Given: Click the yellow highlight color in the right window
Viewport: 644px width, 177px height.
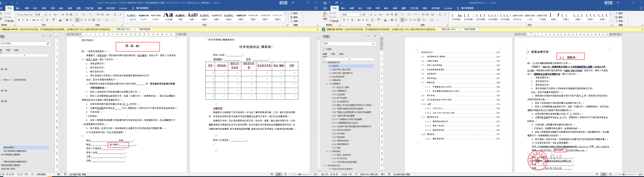Looking at the screenshot, I should (x=379, y=20).
